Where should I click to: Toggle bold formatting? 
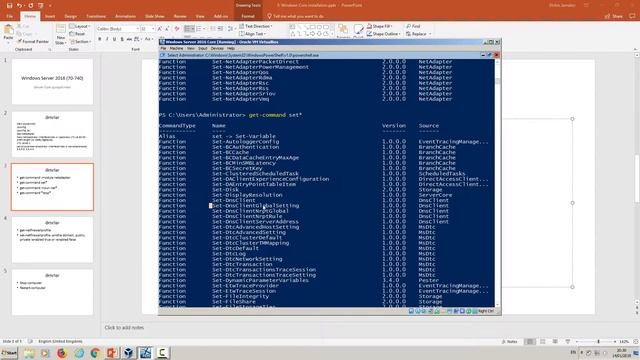pos(100,39)
